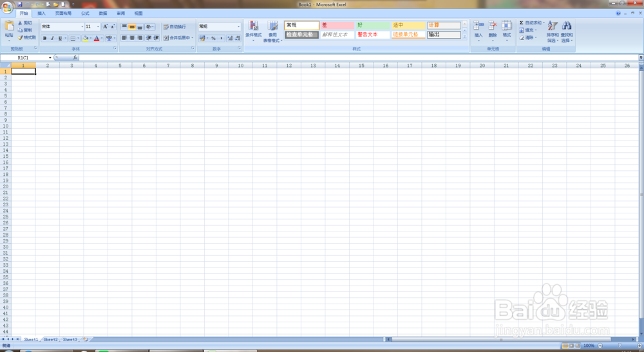Expand the font size dropdown showing 11
Screen dimensions: 644x352
point(98,26)
